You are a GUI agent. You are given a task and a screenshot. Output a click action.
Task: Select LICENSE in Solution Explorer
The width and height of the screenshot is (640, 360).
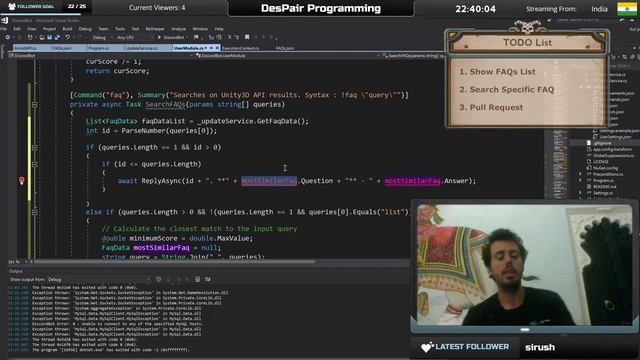coord(601,162)
